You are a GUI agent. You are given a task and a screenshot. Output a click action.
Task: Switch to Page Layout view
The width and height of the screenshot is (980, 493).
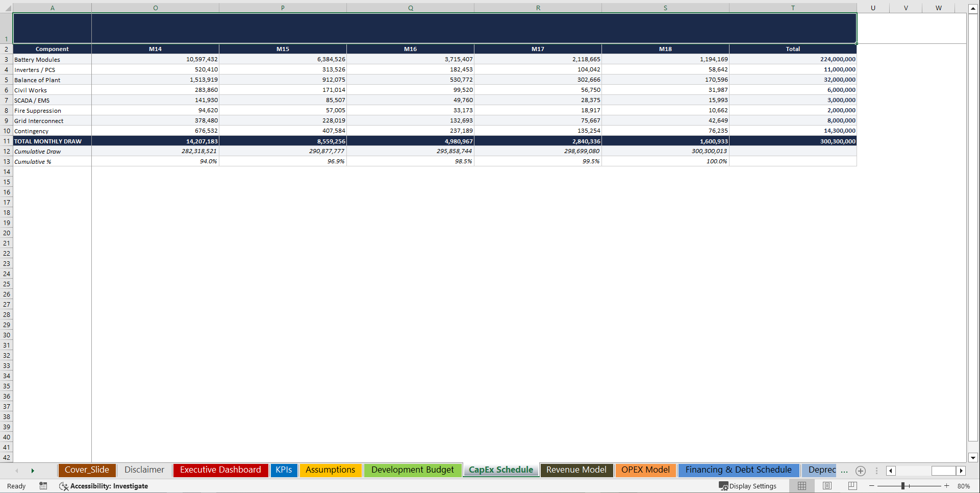click(827, 486)
